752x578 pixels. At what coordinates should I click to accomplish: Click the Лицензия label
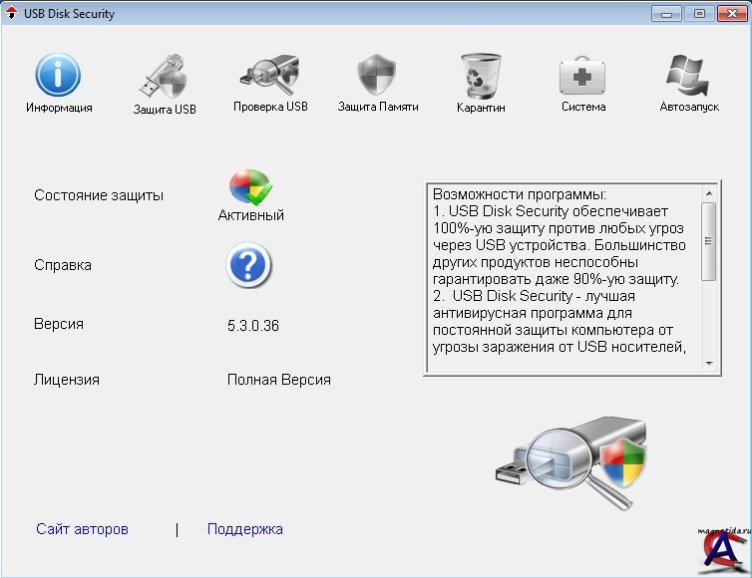(x=67, y=380)
